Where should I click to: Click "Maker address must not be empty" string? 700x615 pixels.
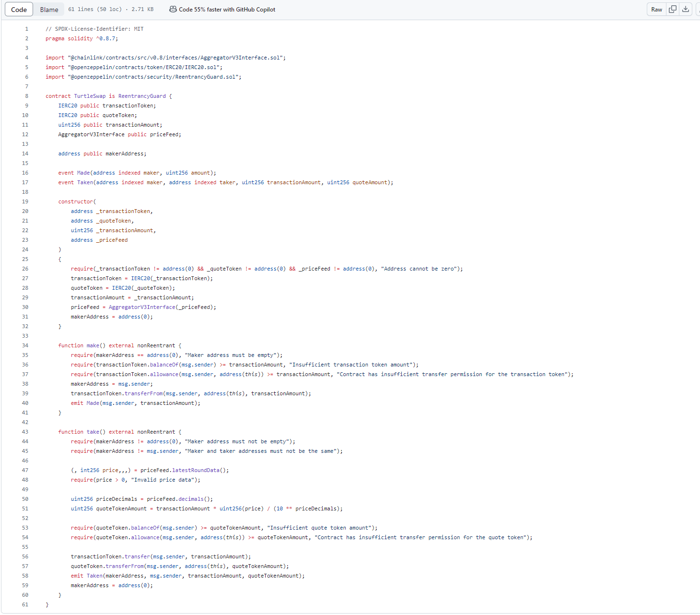pos(237,441)
